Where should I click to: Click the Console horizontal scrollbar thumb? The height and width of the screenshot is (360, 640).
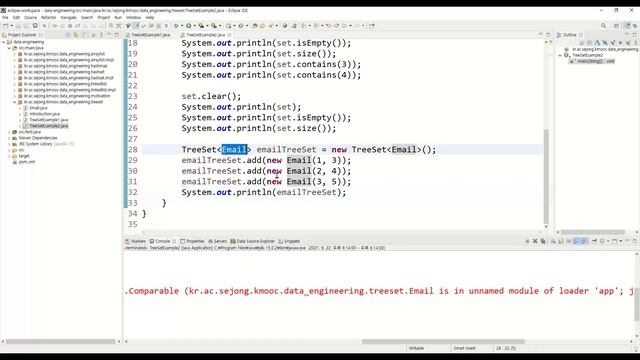(443, 341)
